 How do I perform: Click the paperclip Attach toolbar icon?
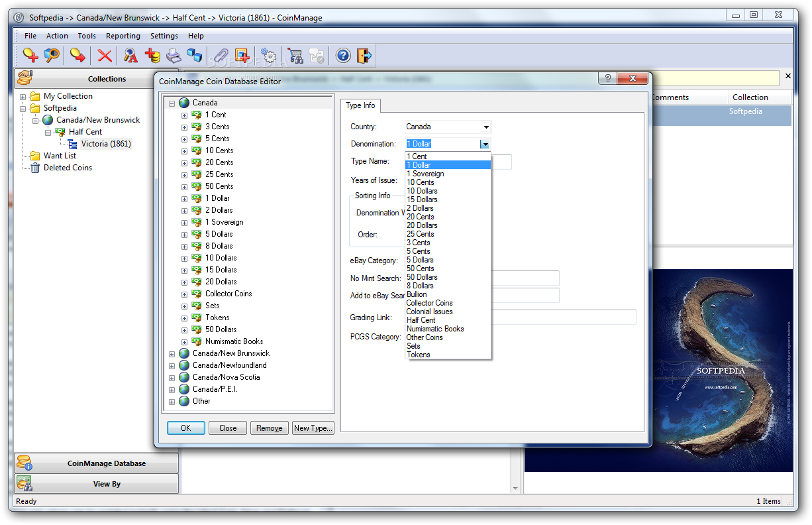[x=221, y=56]
